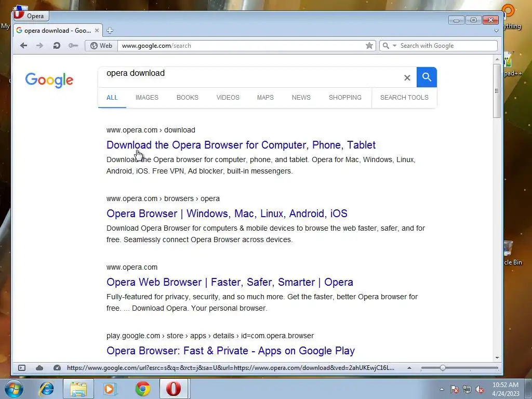Open the network tray icon
Screen dimensions: 532x399
tap(467, 389)
